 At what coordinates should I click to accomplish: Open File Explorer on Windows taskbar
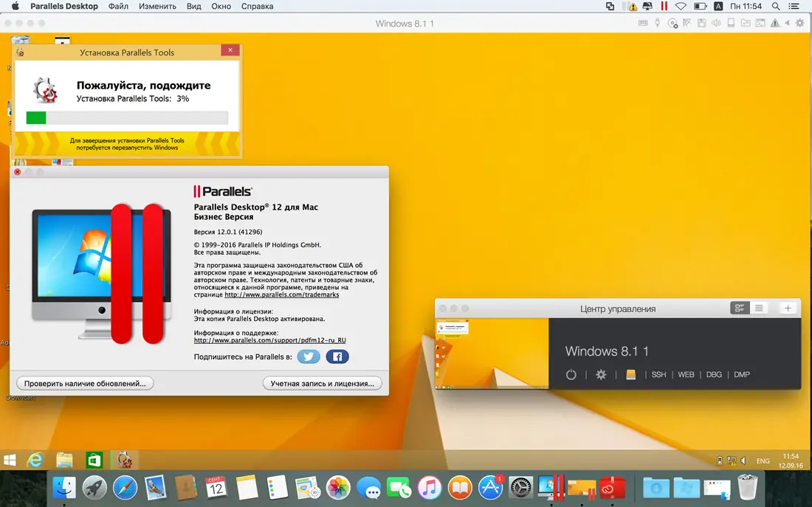point(64,460)
